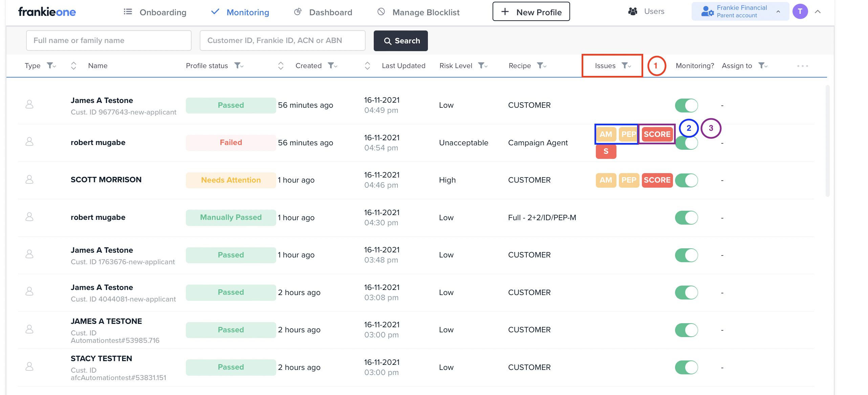This screenshot has height=395, width=868.
Task: Focus the Full name or family name field
Action: (109, 40)
